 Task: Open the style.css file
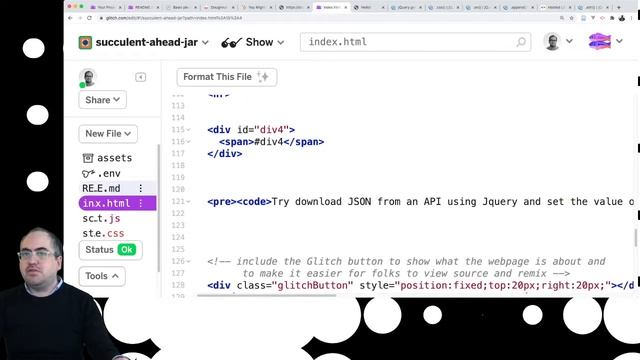point(103,233)
